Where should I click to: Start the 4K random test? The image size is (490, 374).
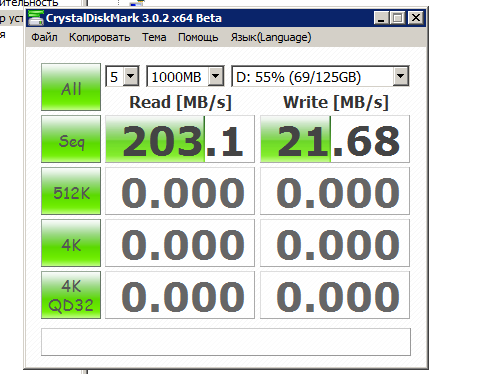[71, 243]
